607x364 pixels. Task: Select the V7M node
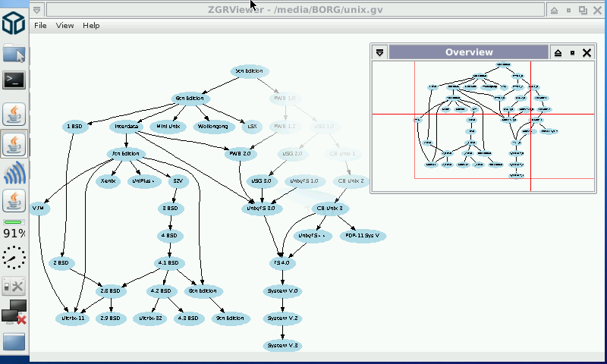pos(39,209)
